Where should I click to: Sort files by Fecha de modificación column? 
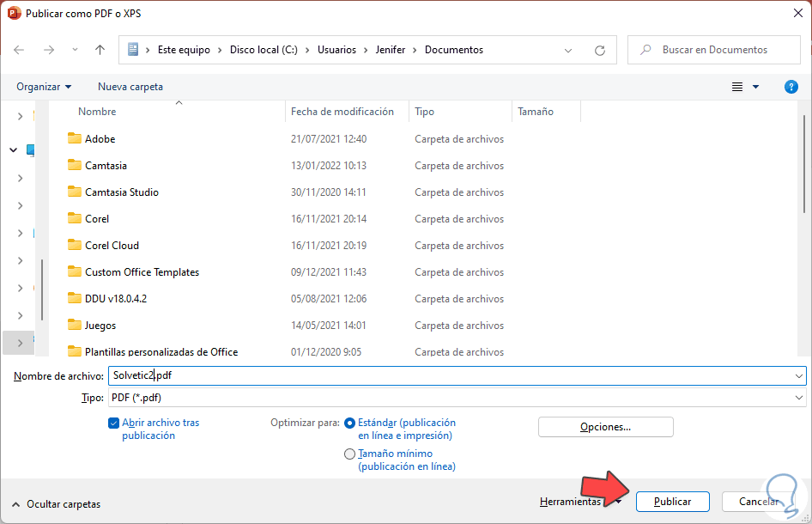(342, 112)
